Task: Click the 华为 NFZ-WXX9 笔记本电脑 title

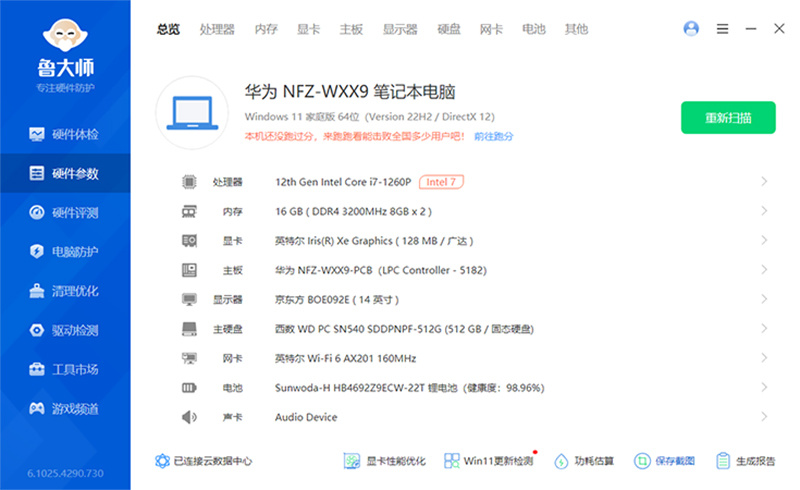Action: pos(349,92)
